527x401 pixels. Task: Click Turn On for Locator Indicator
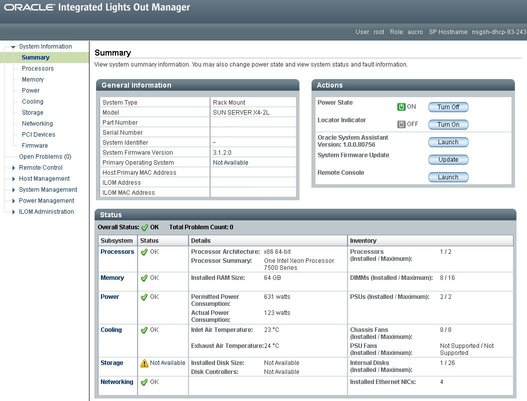(x=448, y=125)
